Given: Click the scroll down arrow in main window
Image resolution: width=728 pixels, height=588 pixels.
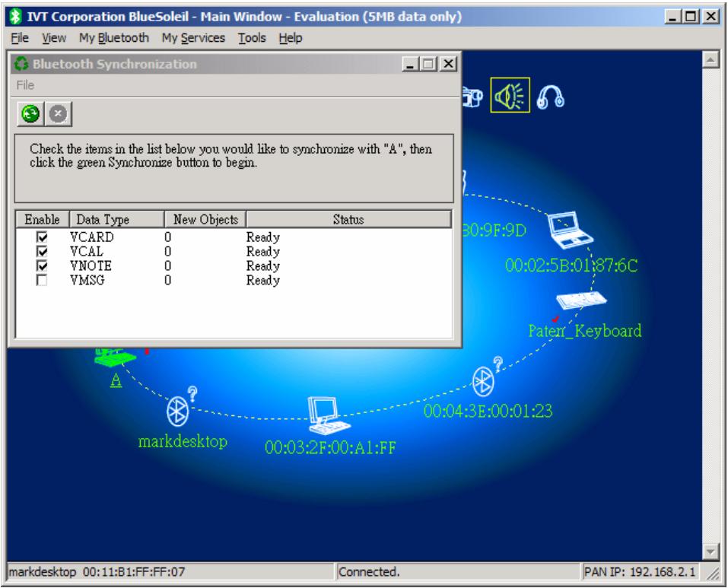Looking at the screenshot, I should 711,551.
